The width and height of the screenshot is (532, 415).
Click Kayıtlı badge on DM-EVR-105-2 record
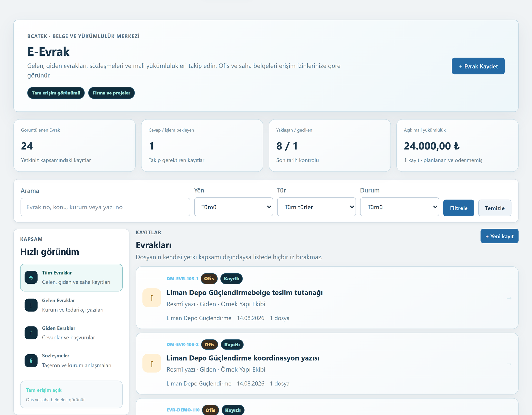pyautogui.click(x=232, y=345)
